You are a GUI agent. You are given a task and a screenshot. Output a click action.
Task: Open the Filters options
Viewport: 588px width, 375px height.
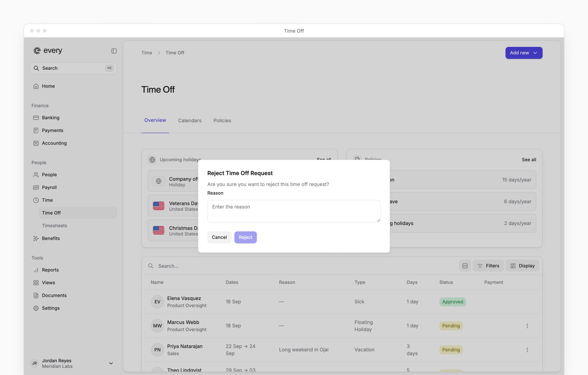[488, 266]
